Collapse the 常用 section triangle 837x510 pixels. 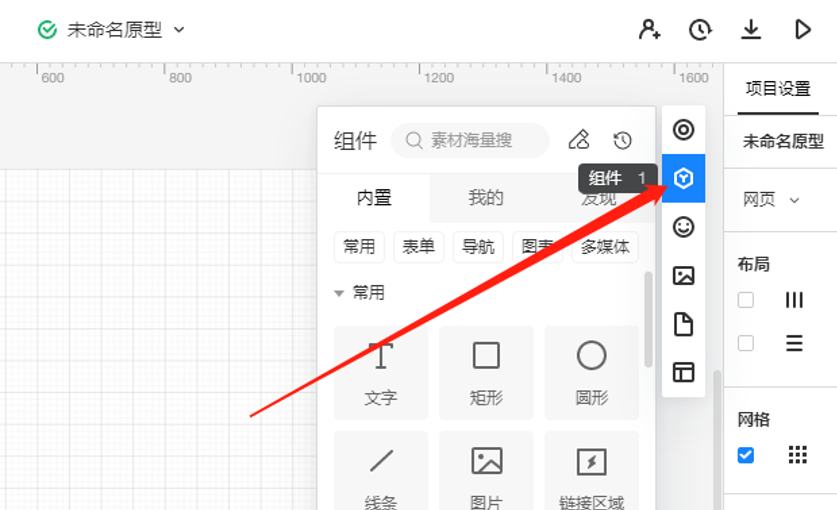339,293
